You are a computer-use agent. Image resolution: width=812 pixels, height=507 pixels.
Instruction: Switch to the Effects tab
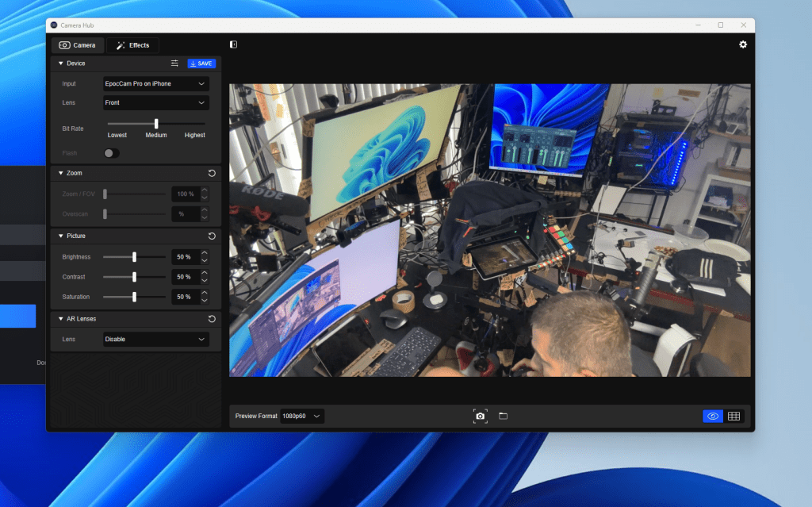pos(132,45)
